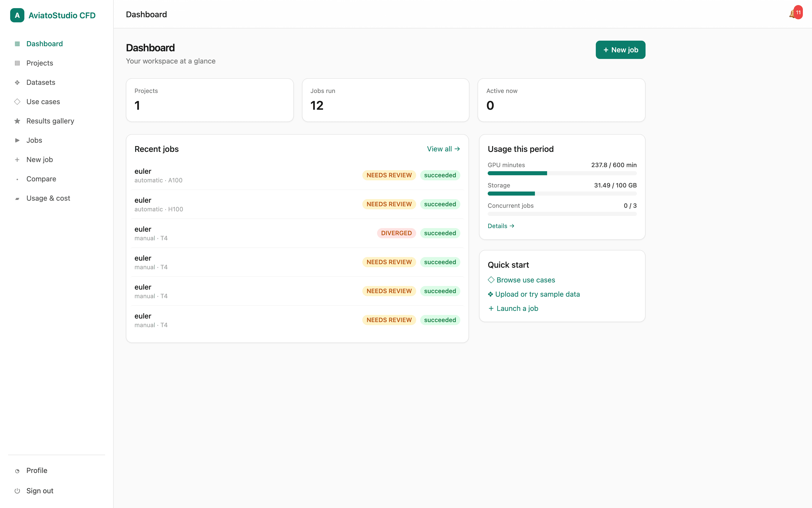Screen dimensions: 812x508
Task: Open the Jobs sidebar page
Action: pos(56,140)
